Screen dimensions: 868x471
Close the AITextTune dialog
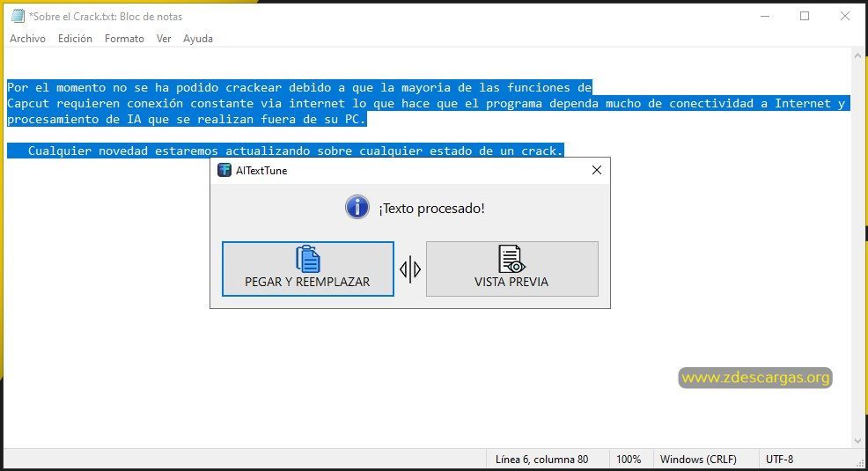(596, 171)
